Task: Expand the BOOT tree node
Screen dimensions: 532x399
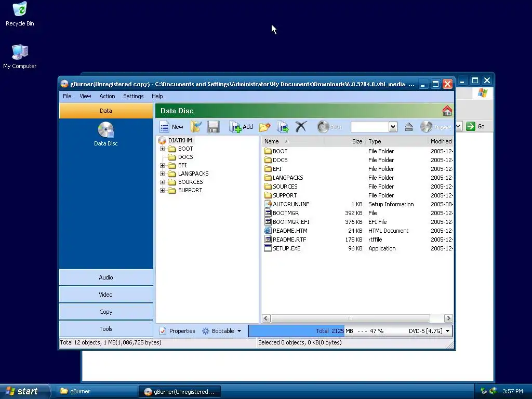Action: [162, 149]
